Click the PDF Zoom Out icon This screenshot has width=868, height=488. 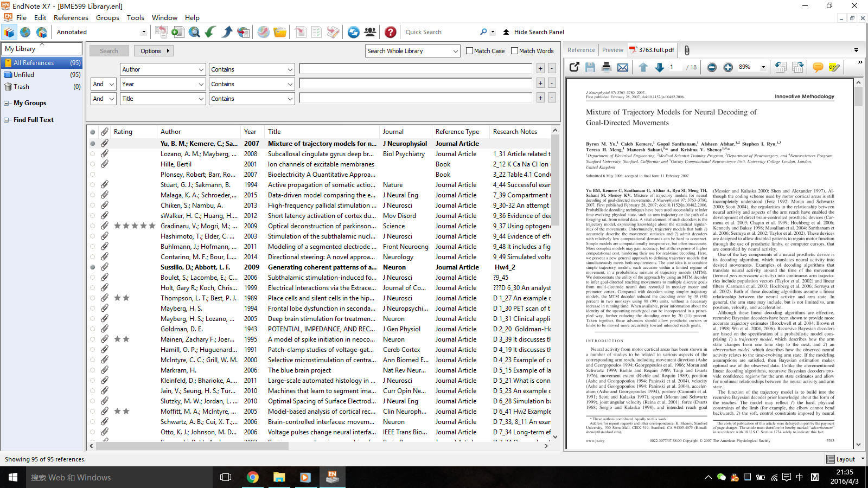(x=712, y=67)
